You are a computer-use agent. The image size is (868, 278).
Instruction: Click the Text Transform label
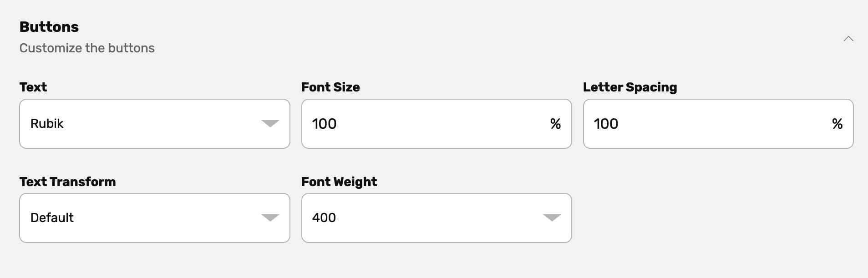(67, 181)
